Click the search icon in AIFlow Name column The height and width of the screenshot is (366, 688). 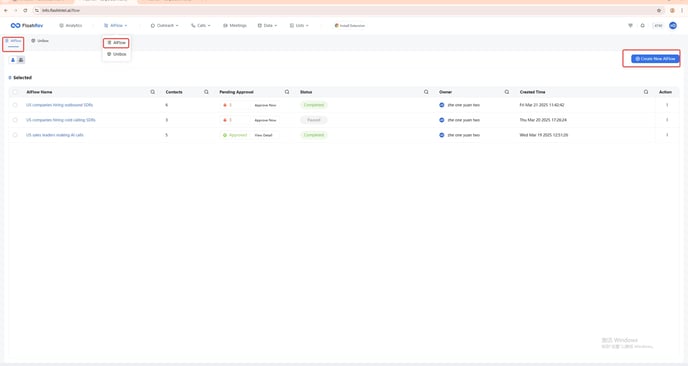point(153,92)
